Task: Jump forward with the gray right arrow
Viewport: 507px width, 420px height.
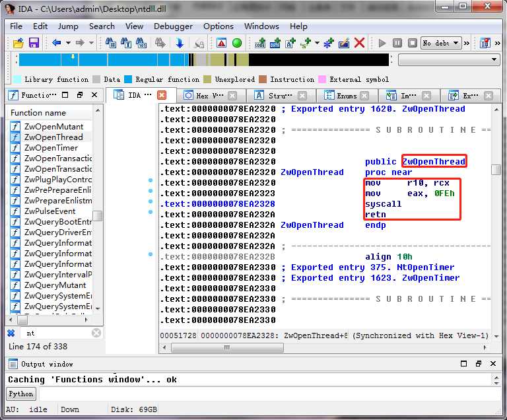Action: tap(79, 42)
